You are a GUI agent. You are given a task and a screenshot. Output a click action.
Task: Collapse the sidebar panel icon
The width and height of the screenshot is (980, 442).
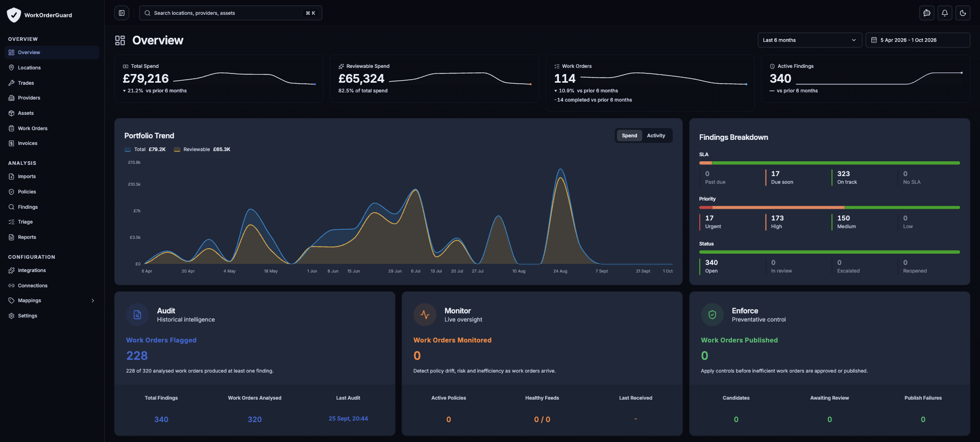[x=121, y=13]
